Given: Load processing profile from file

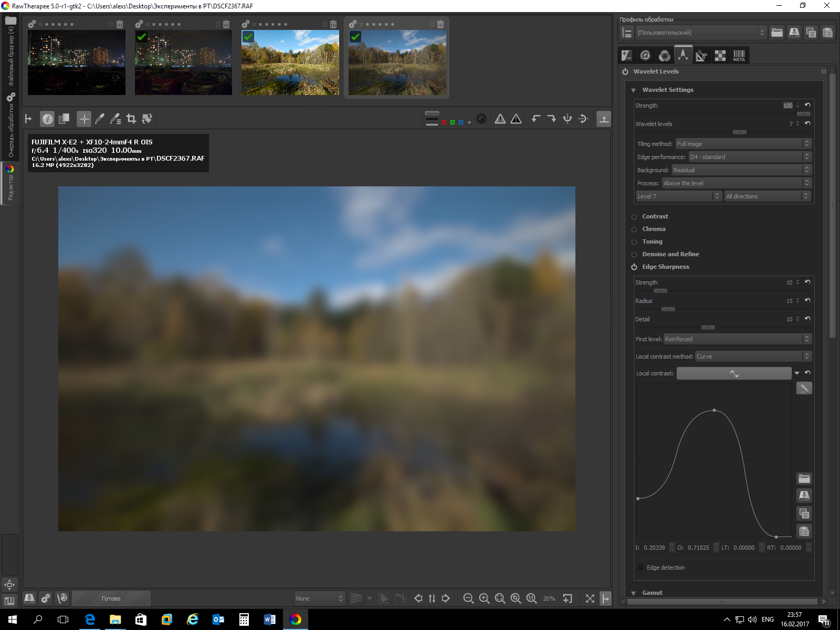Looking at the screenshot, I should click(x=777, y=33).
